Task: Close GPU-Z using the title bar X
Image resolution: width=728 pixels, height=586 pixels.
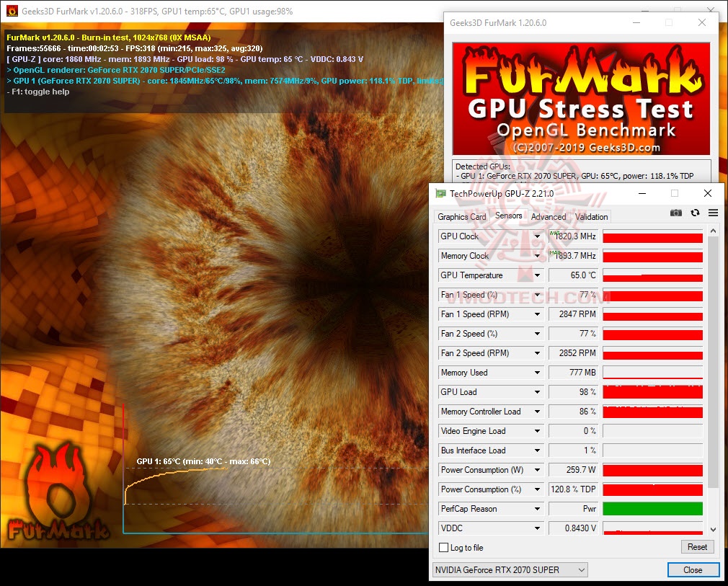Action: [x=708, y=193]
